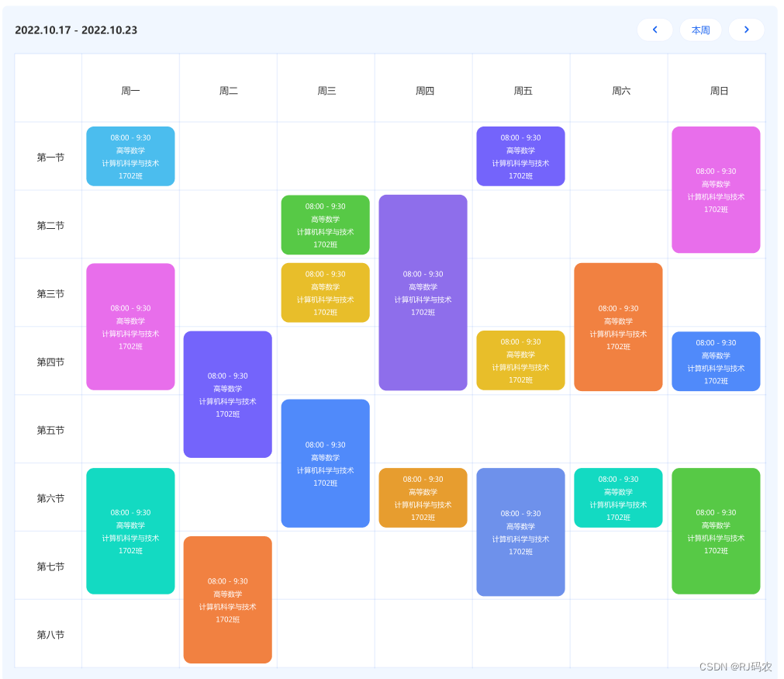Open the green 高等数学 class on 周三 second period
Screen dimensions: 784x679
[325, 224]
